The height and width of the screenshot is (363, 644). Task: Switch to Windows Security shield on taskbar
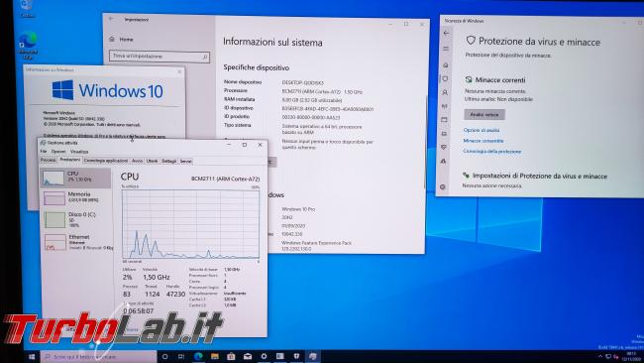pyautogui.click(x=296, y=356)
